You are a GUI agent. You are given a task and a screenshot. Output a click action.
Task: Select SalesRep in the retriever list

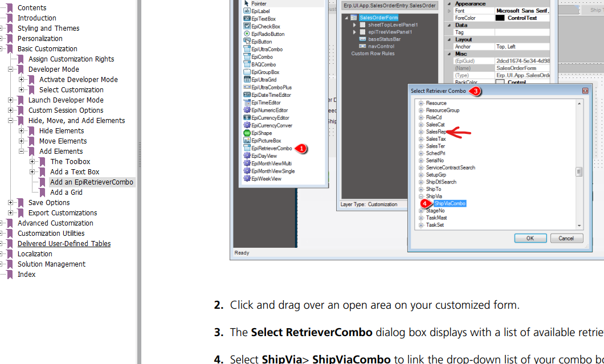tap(436, 132)
